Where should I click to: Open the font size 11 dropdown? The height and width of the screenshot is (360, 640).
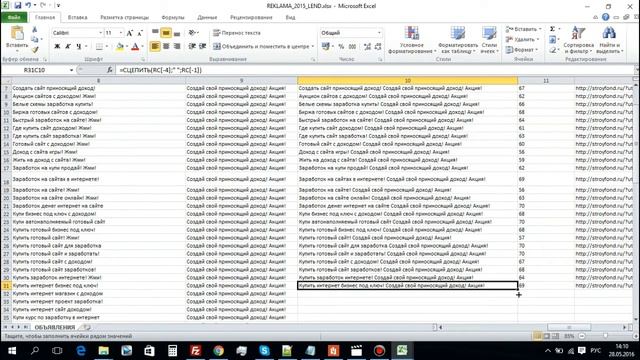[x=121, y=33]
